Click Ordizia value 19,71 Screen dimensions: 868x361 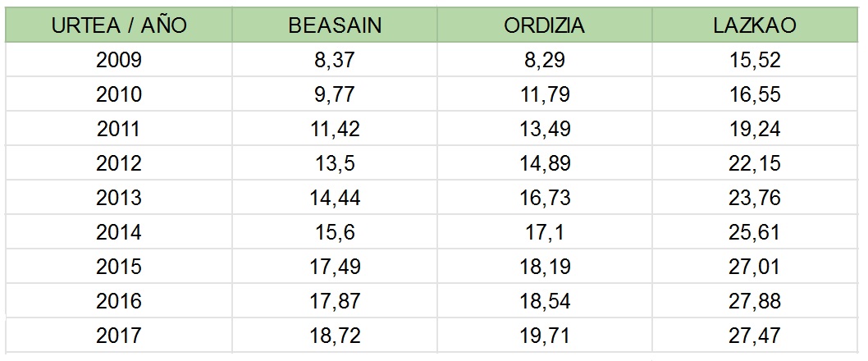[544, 336]
